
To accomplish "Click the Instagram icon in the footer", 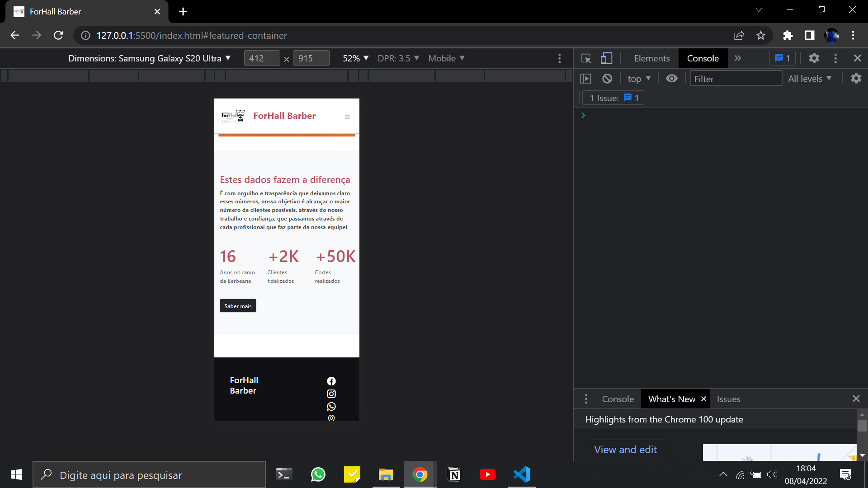I will 331,394.
